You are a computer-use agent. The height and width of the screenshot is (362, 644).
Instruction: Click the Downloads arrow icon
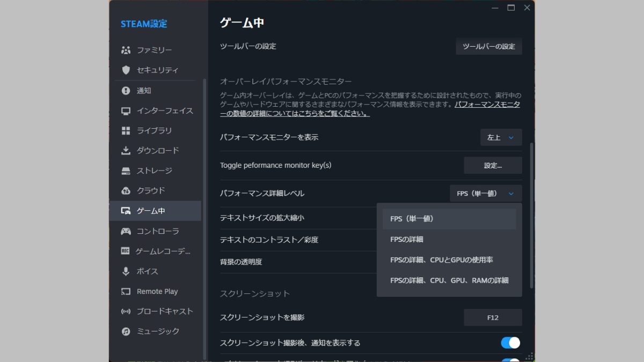pyautogui.click(x=126, y=151)
